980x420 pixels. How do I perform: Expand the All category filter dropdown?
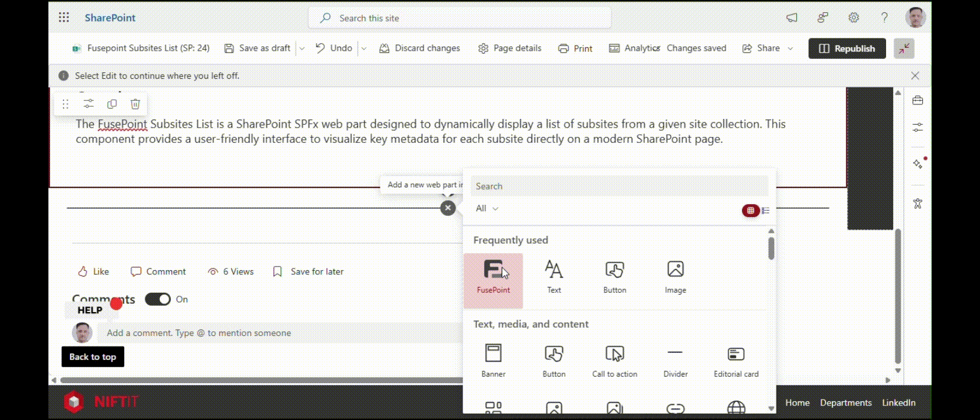(487, 208)
